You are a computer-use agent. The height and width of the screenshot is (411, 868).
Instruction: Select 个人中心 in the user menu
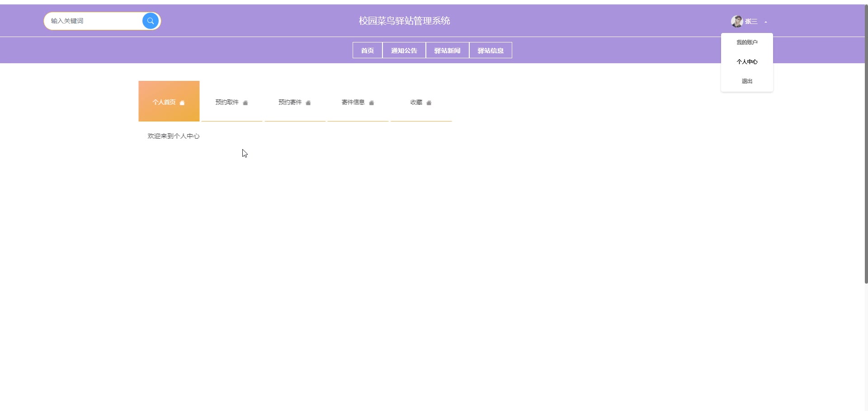747,62
